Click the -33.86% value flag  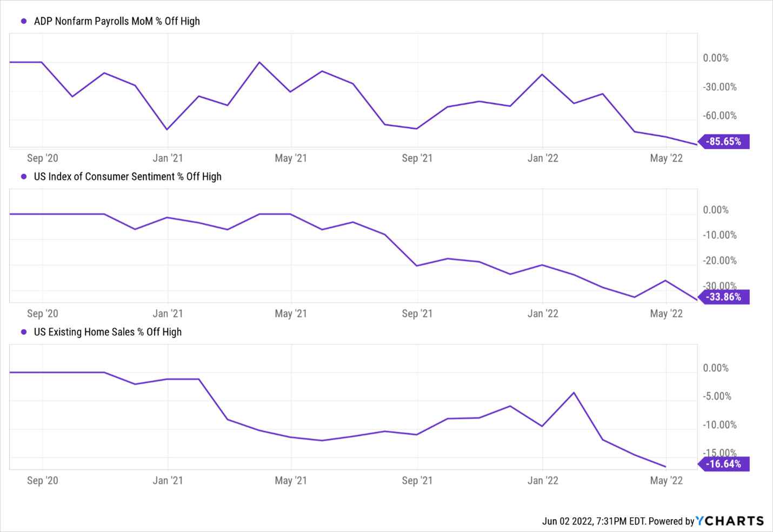724,297
